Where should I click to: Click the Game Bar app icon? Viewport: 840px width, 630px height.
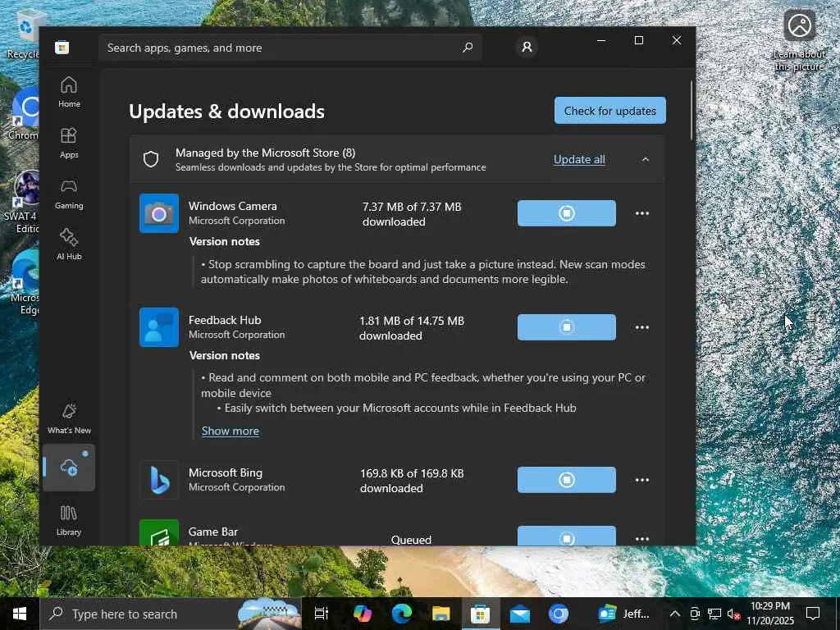(159, 532)
